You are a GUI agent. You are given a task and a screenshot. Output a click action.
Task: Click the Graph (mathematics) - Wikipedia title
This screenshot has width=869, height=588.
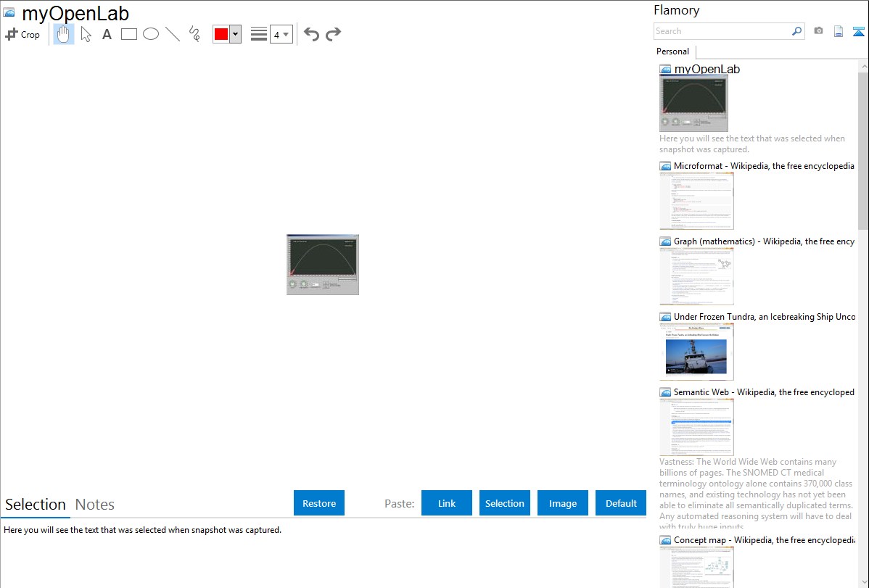764,241
